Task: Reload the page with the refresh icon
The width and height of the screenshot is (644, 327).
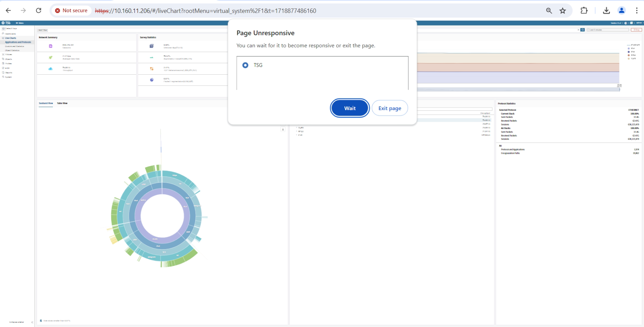Action: point(38,11)
